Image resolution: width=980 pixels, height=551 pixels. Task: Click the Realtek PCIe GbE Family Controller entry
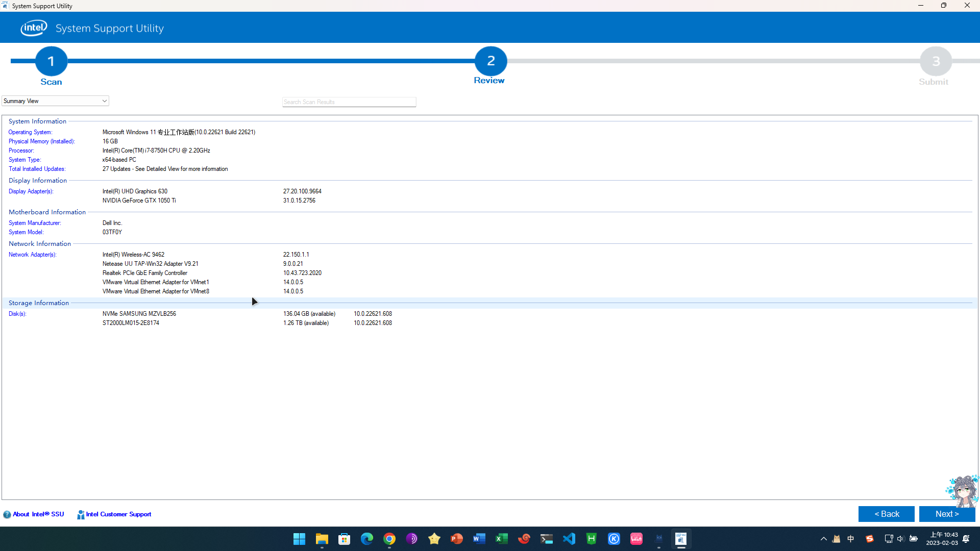[x=145, y=273]
